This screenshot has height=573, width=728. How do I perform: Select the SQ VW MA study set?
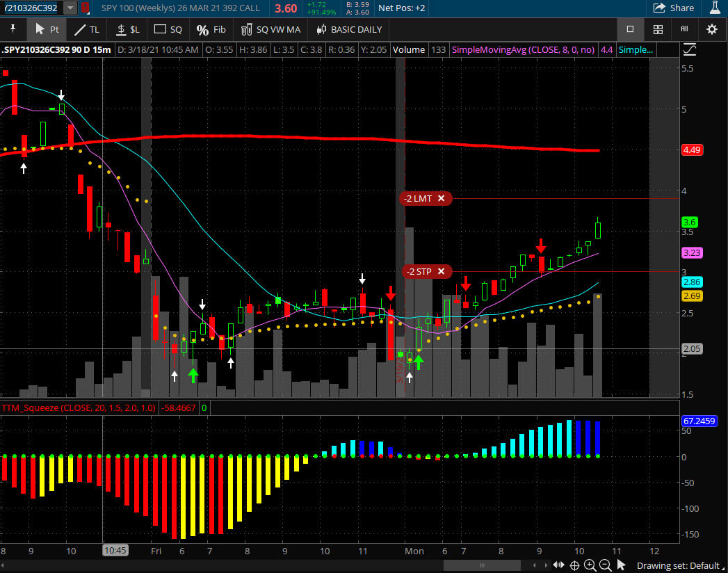[x=270, y=29]
